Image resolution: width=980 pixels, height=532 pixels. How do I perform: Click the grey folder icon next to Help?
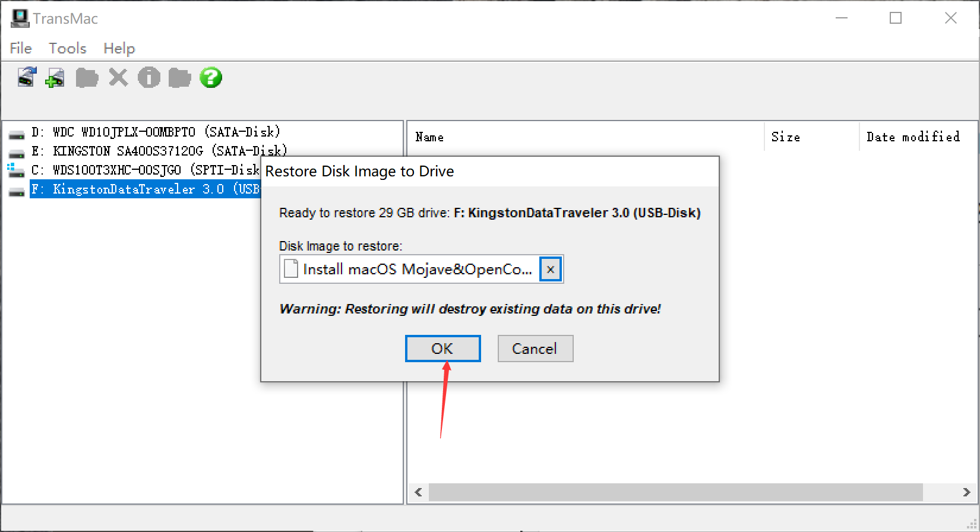[179, 78]
